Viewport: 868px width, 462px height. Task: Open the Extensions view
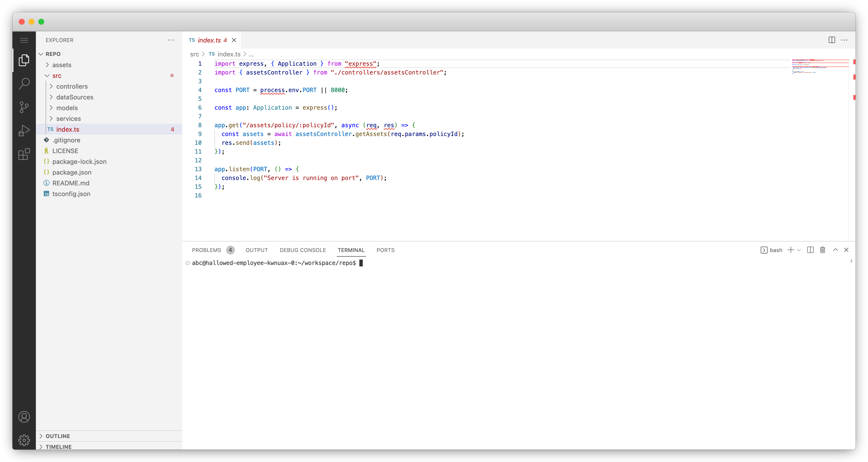click(x=24, y=154)
